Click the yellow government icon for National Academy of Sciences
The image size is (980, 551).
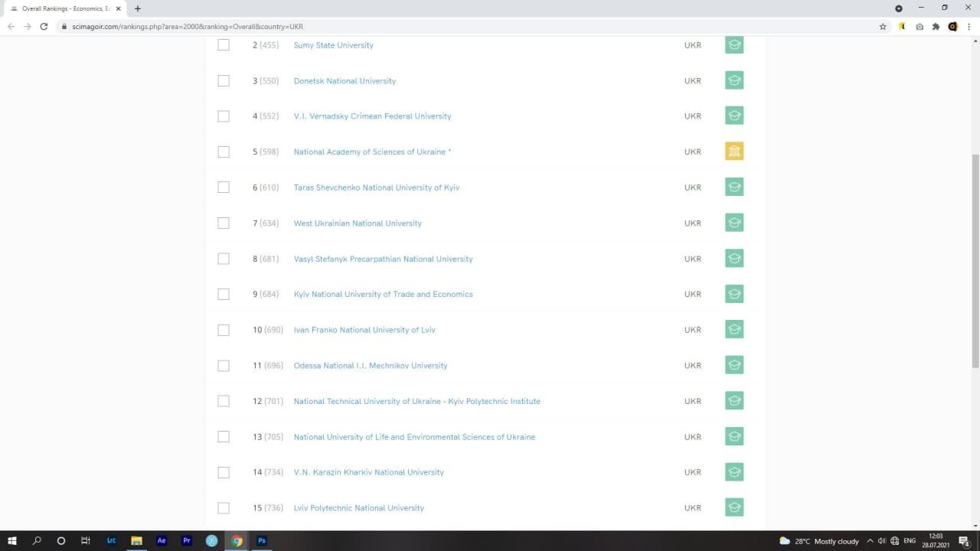734,152
